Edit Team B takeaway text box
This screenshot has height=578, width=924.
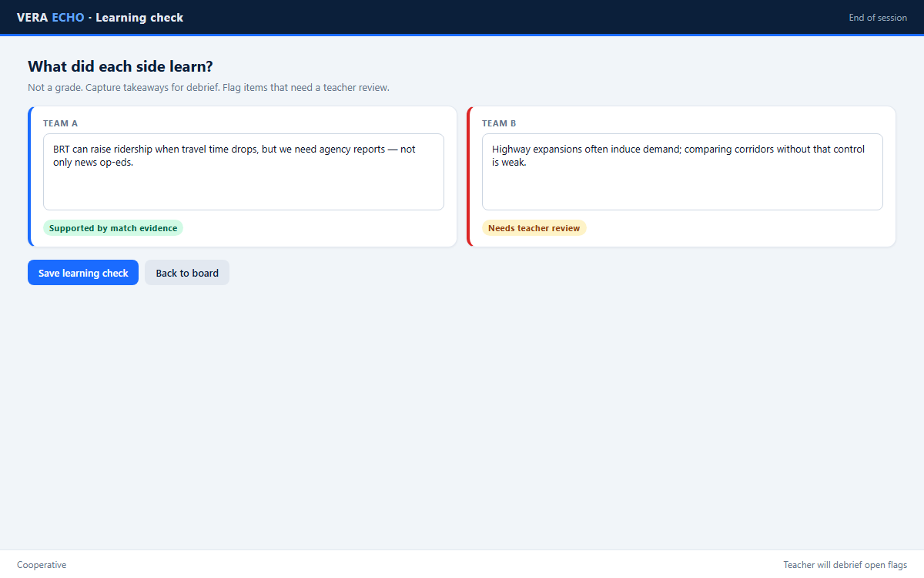[x=682, y=172]
